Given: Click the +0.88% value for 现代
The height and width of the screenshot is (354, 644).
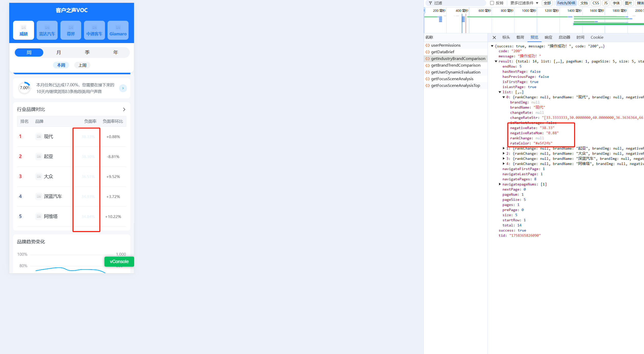Looking at the screenshot, I should pos(113,137).
